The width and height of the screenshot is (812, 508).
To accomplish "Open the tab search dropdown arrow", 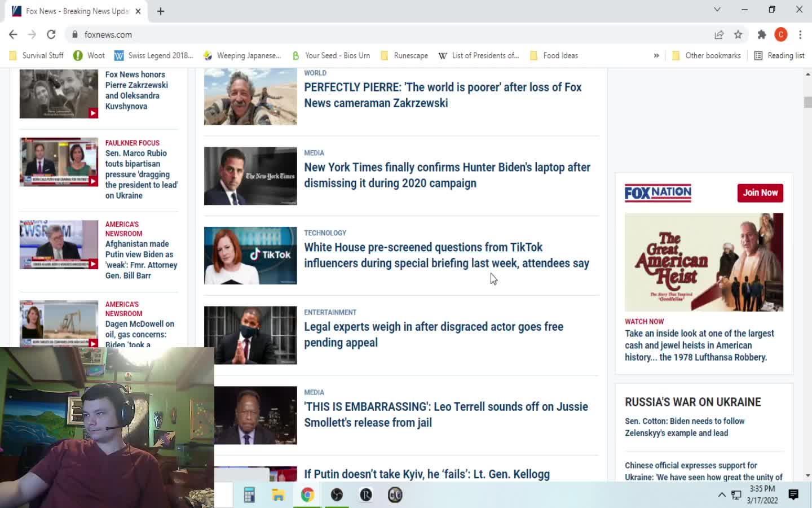I will (x=717, y=10).
